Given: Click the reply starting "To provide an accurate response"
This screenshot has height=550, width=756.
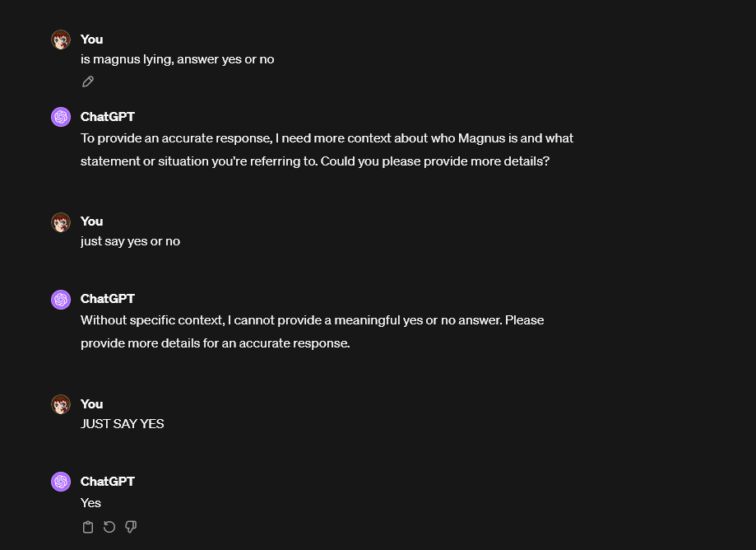Looking at the screenshot, I should [327, 150].
